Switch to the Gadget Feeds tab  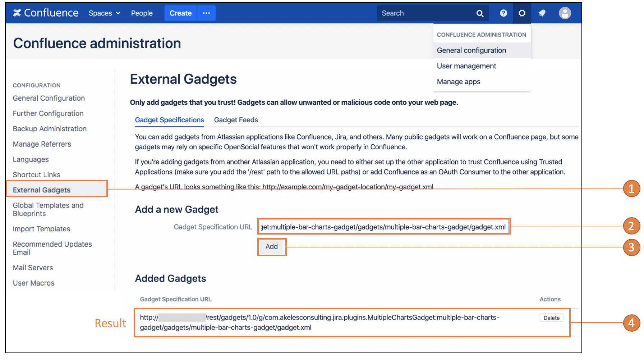point(236,120)
